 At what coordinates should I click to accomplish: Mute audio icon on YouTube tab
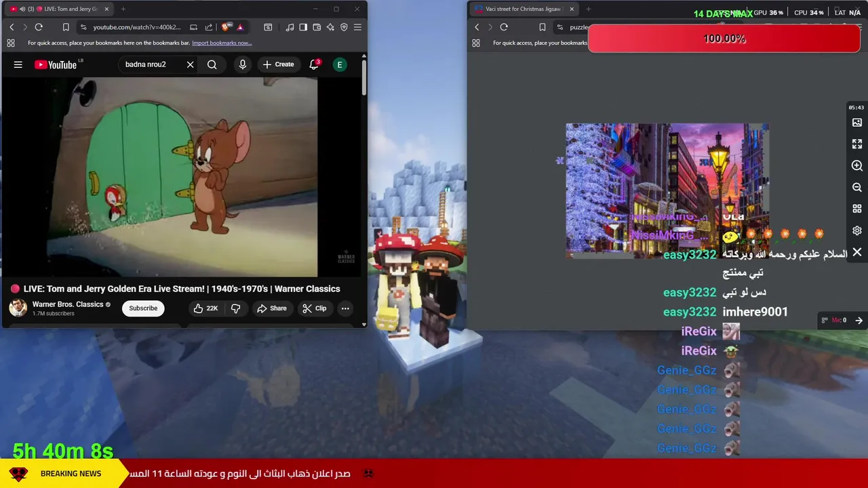point(22,9)
